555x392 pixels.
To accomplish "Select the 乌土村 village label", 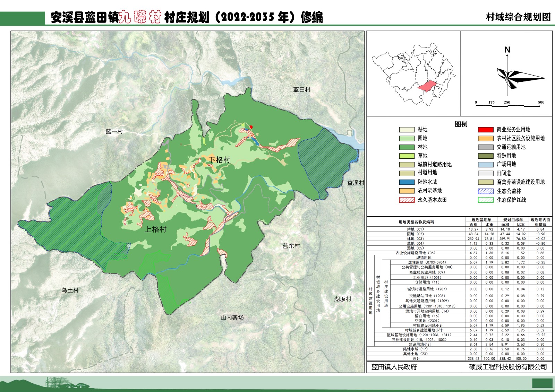I will click(x=70, y=290).
